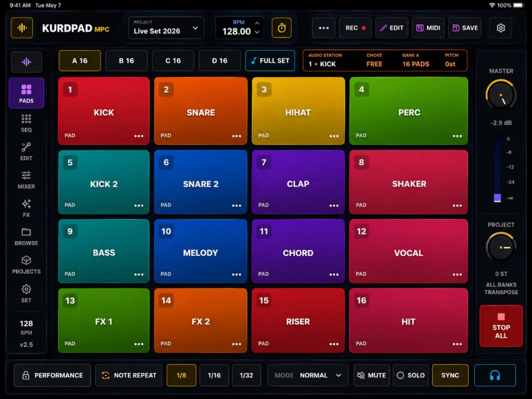Click the PROJECT transpose knob
Screen dimensions: 532x399
coord(501,247)
